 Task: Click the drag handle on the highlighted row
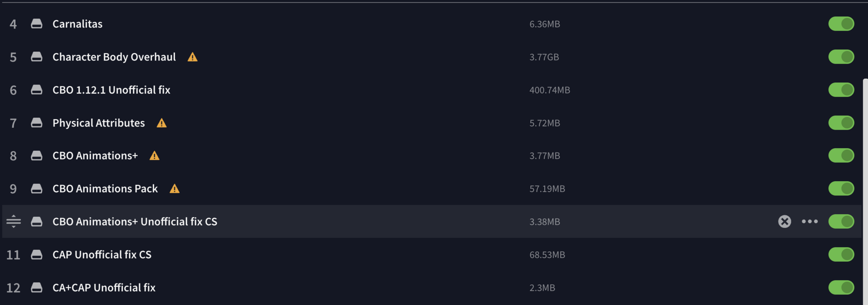14,221
